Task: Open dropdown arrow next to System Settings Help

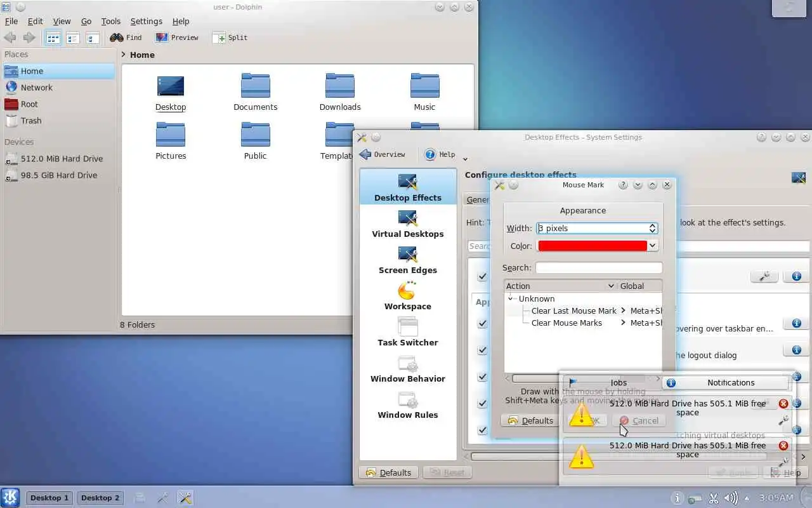Action: point(465,159)
